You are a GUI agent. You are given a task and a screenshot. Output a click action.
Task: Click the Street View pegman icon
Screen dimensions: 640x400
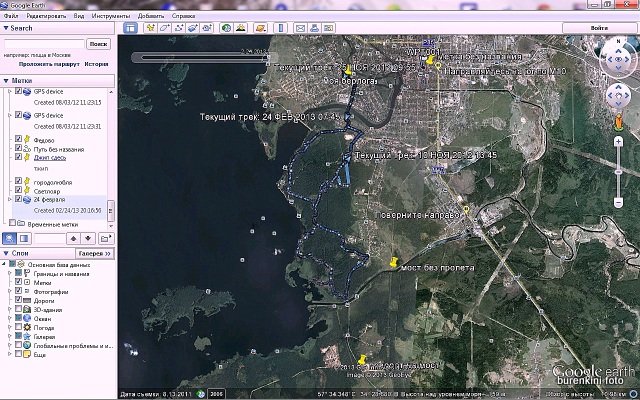click(618, 122)
